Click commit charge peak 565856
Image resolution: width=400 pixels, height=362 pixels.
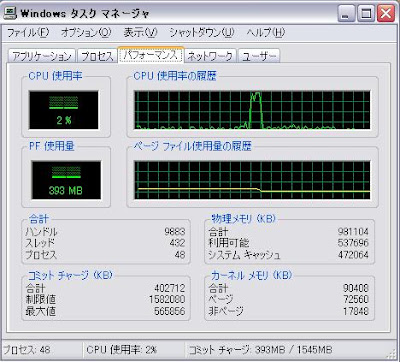click(x=170, y=311)
